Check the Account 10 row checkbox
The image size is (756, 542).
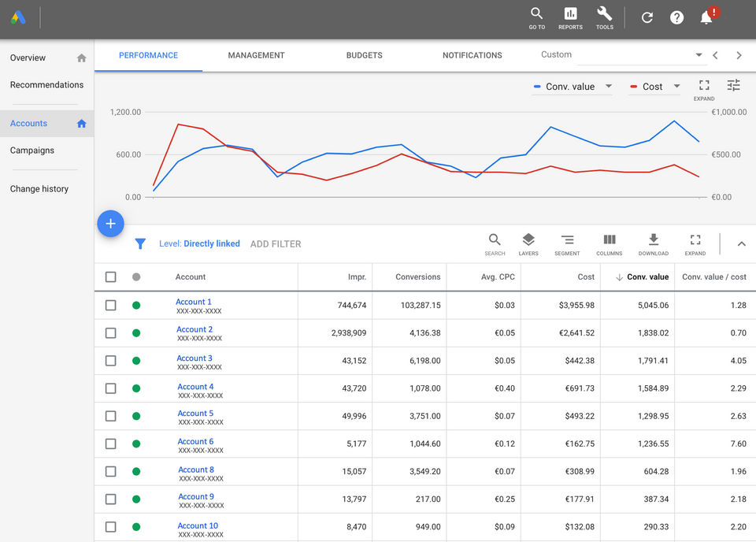[x=111, y=527]
